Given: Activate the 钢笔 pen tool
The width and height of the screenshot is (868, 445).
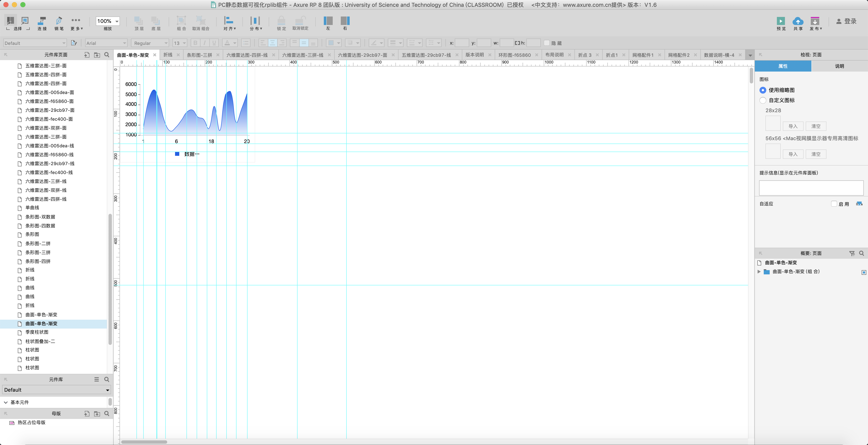Looking at the screenshot, I should click(59, 23).
